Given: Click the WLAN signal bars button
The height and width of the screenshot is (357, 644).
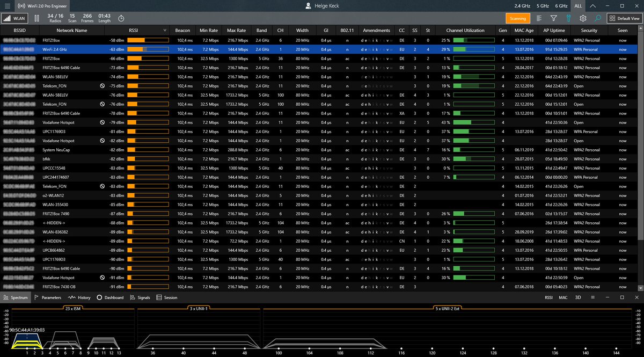Looking at the screenshot, I should 14,18.
